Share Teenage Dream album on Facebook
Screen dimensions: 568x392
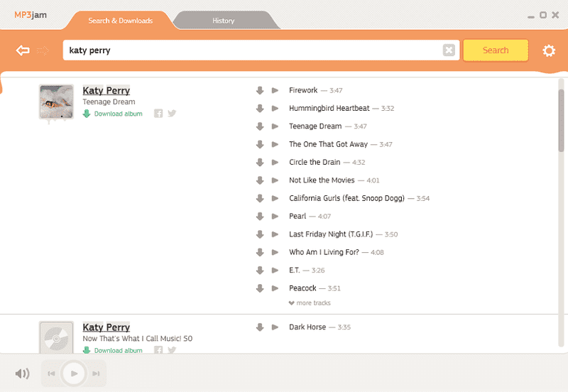(158, 114)
